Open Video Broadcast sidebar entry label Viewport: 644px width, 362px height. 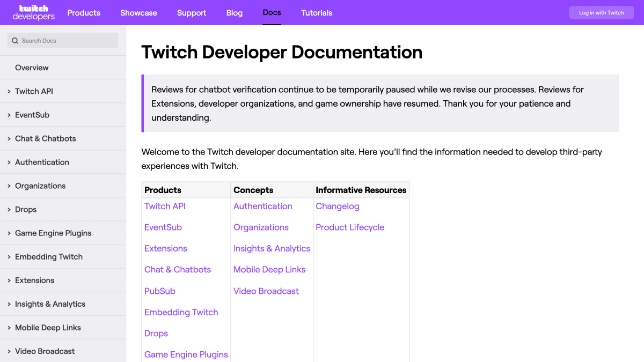[45, 351]
